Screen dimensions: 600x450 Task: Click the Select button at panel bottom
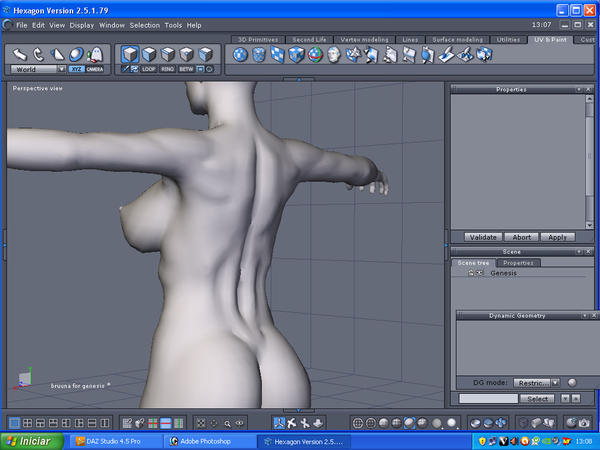pyautogui.click(x=539, y=398)
